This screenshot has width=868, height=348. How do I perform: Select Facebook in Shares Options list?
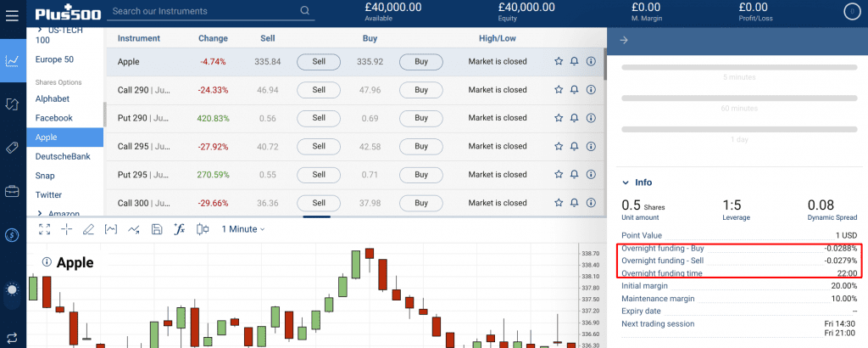(x=53, y=118)
